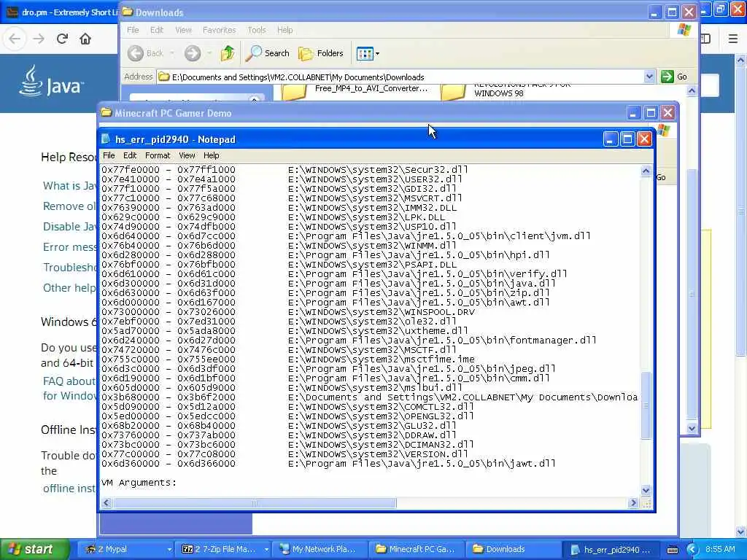Screen dimensions: 747x560
Task: Click Downloads window scroll up arrow
Action: coord(692,90)
